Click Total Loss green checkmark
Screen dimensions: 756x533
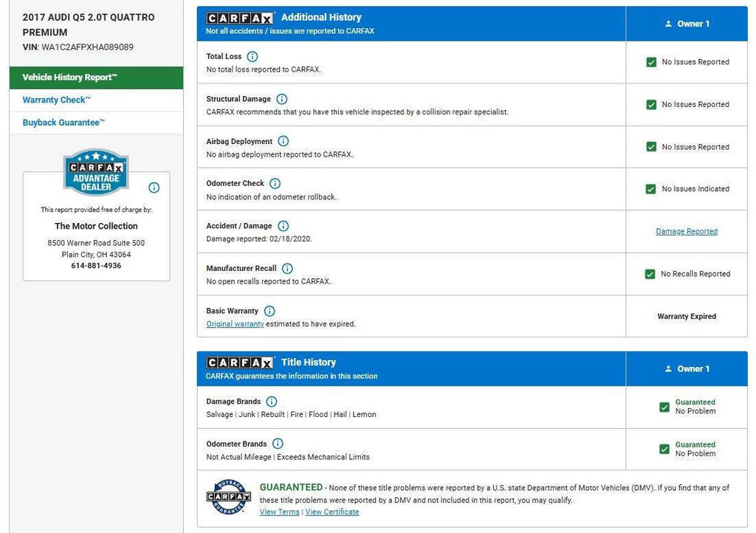pos(651,63)
